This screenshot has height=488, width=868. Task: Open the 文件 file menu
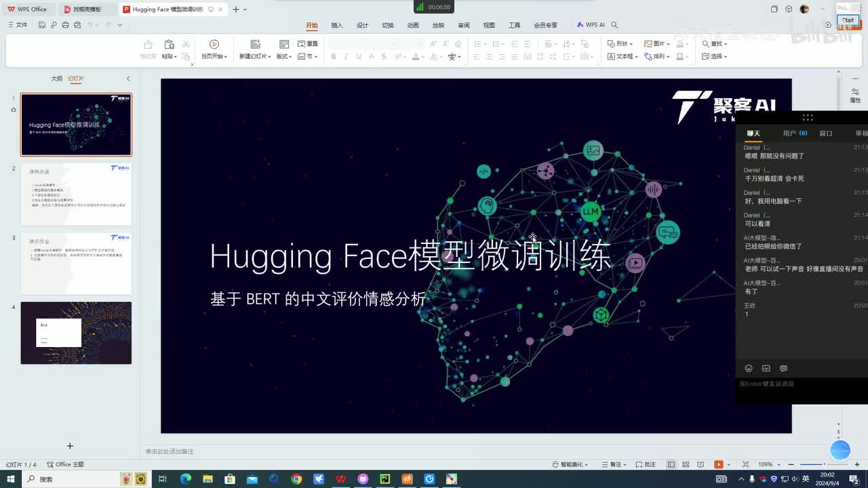click(18, 25)
